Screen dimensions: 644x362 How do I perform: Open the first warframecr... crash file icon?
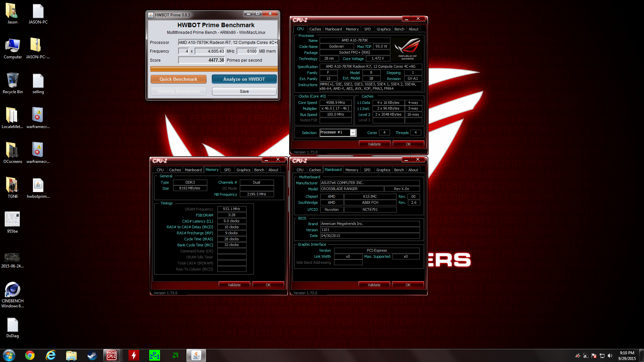(x=38, y=118)
